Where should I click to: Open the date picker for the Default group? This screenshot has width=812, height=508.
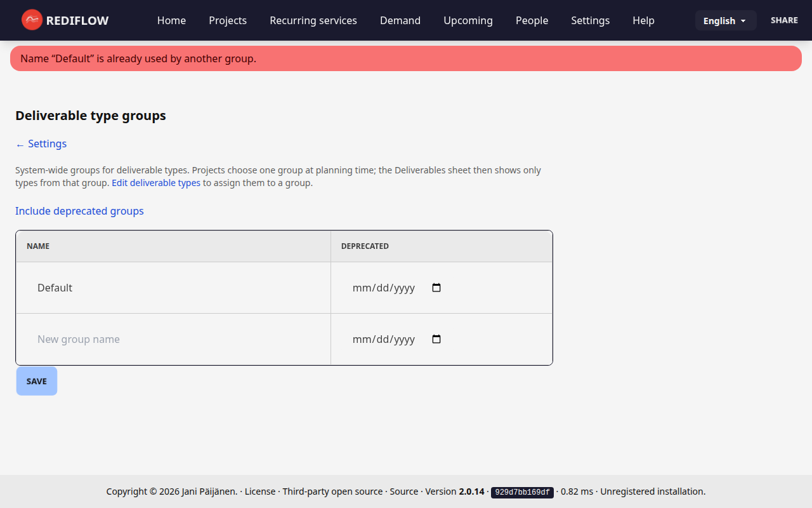point(436,287)
